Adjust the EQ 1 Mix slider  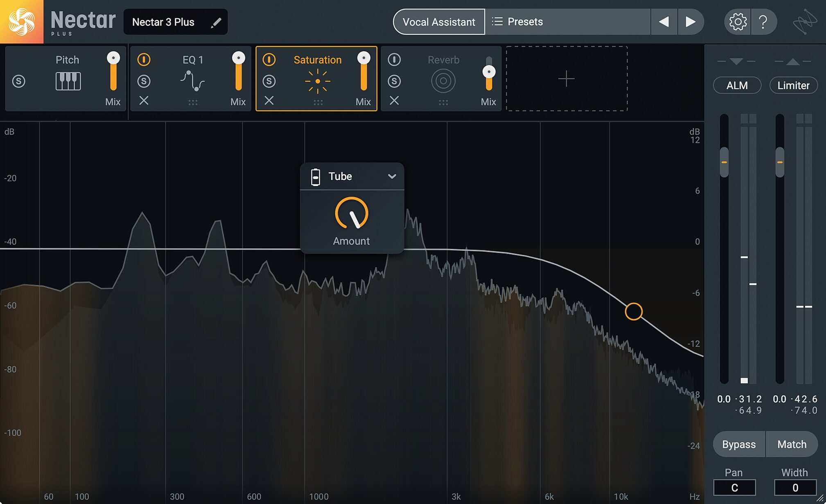click(x=239, y=71)
